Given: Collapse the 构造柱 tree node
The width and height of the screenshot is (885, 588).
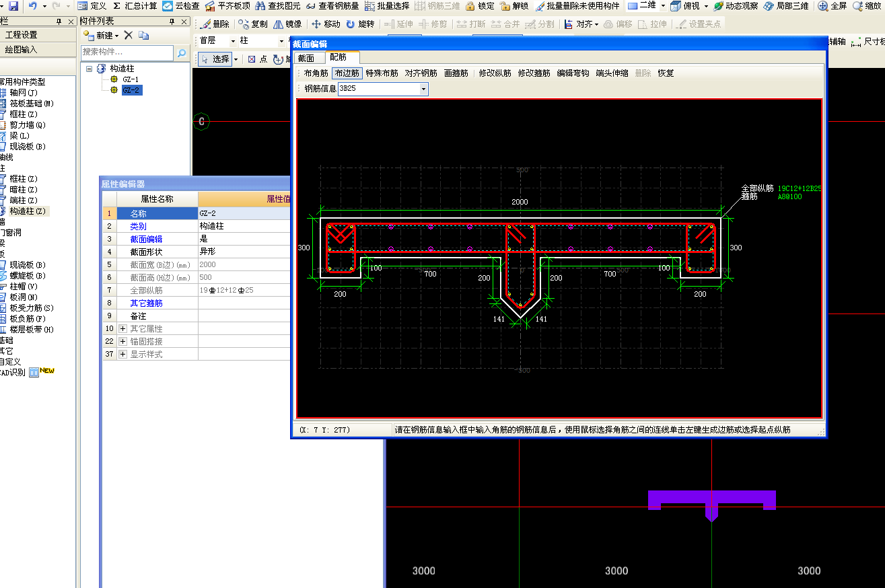Looking at the screenshot, I should [x=88, y=68].
